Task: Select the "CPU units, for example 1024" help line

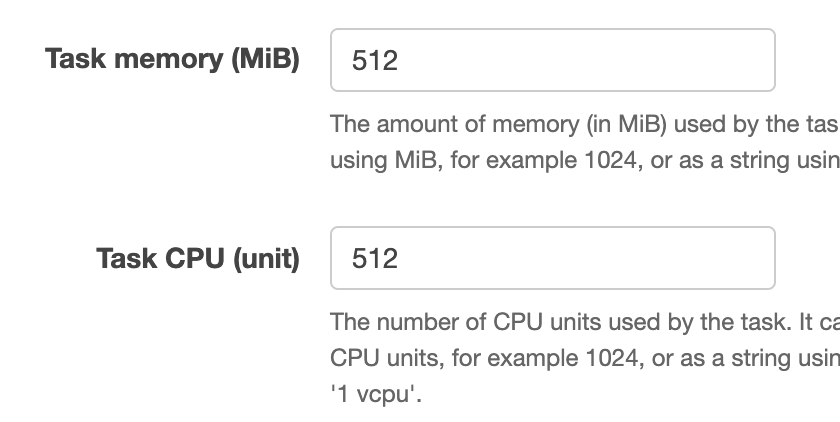Action: 585,358
